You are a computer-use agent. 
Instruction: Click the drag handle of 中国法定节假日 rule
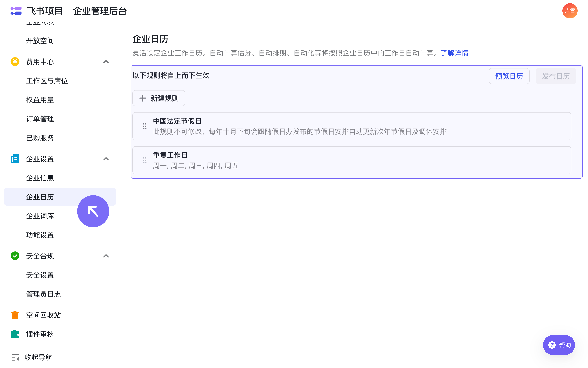pyautogui.click(x=145, y=126)
